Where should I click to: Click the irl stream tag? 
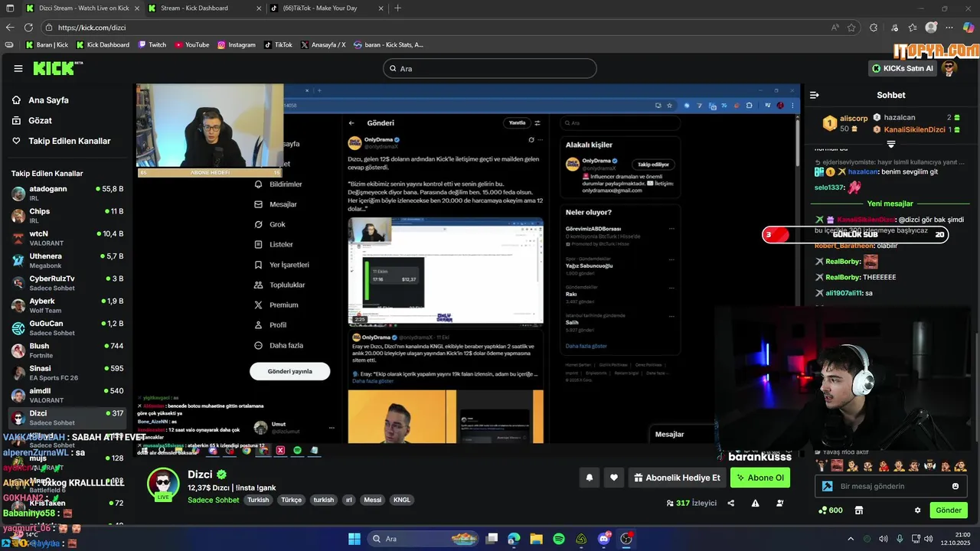coord(348,500)
